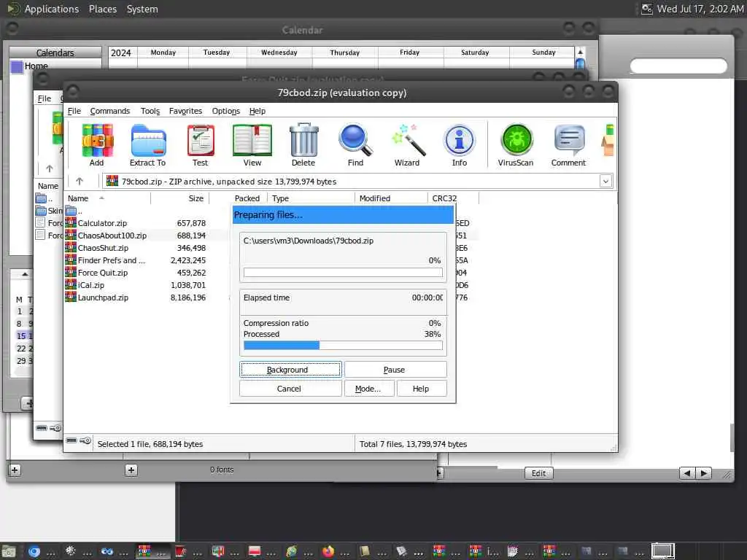Click the Calendar vertical scrollbar up arrow
The height and width of the screenshot is (560, 747).
[580, 52]
